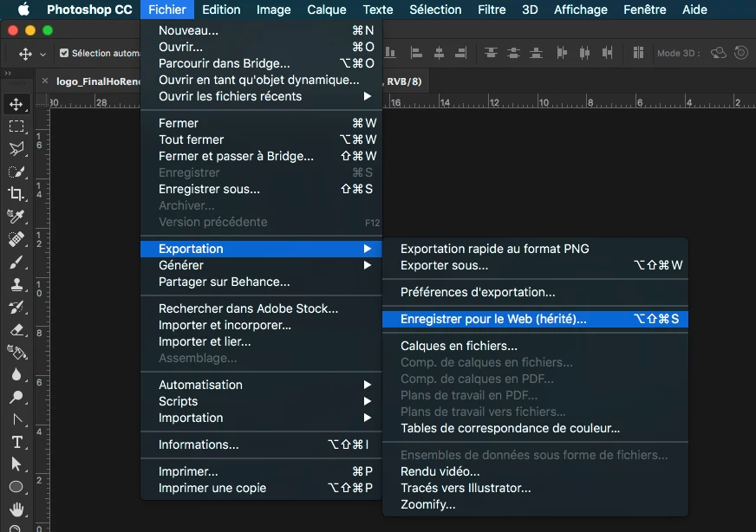Screen dimensions: 756x532
Task: Switch to the logo_FinalHoRen document tab
Action: click(98, 81)
